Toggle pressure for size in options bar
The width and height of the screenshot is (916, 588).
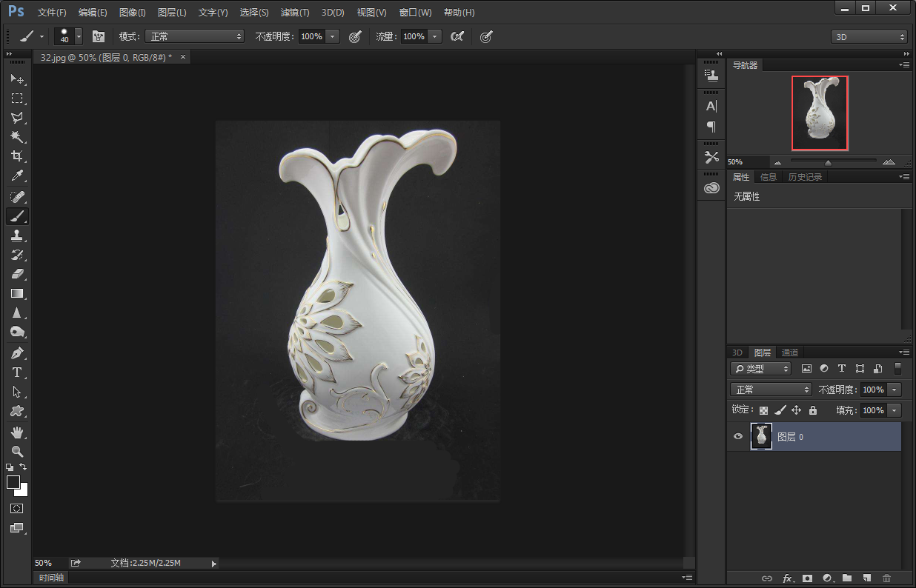point(486,36)
